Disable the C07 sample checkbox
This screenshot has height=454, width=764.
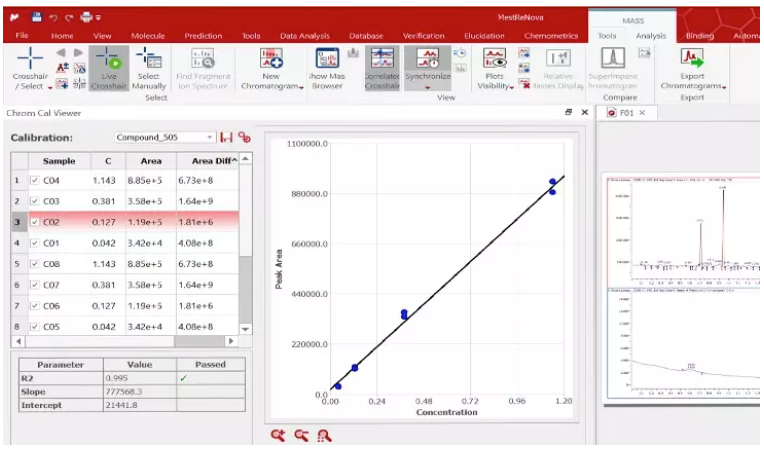(35, 286)
